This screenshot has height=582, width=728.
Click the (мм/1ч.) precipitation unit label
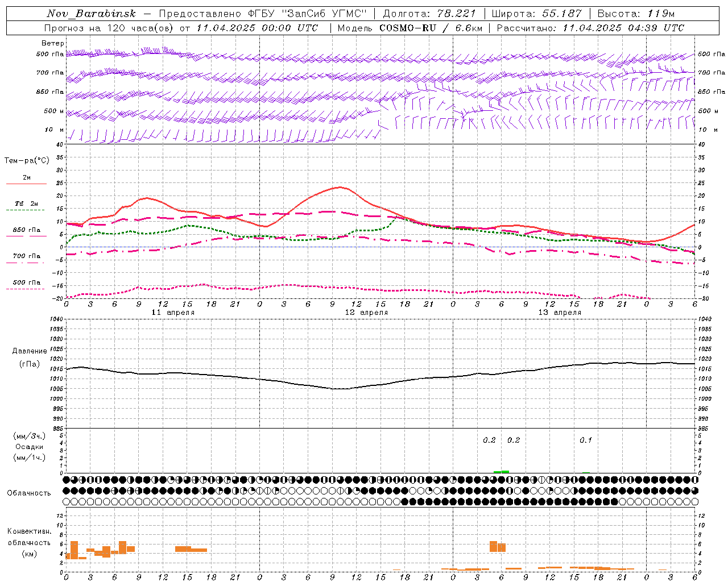click(x=30, y=458)
